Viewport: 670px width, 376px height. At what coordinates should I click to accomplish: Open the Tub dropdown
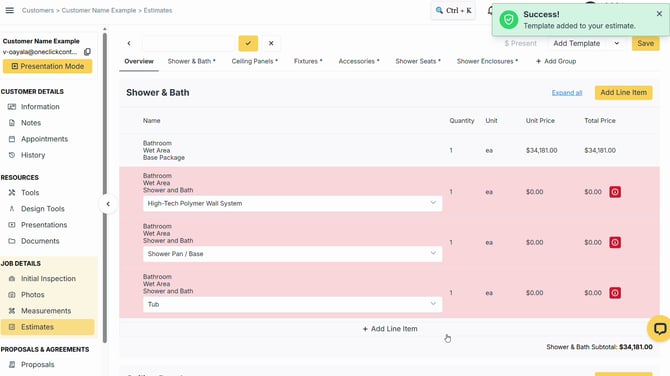click(292, 304)
